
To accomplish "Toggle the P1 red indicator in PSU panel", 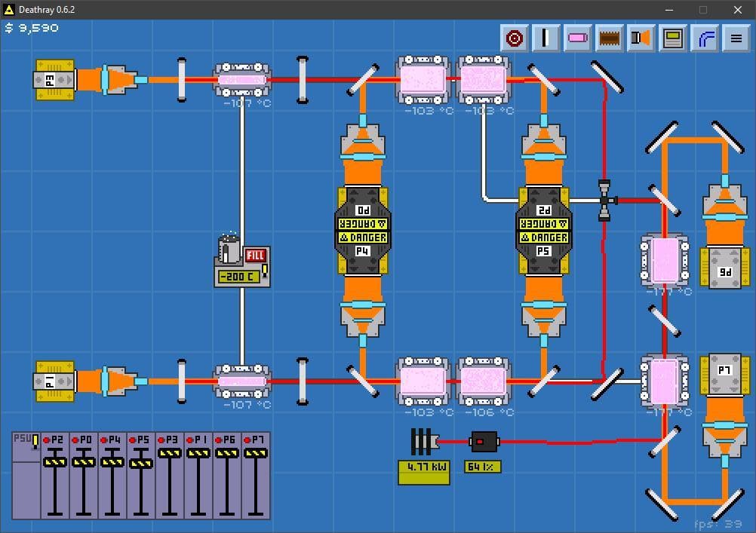I will (x=190, y=440).
